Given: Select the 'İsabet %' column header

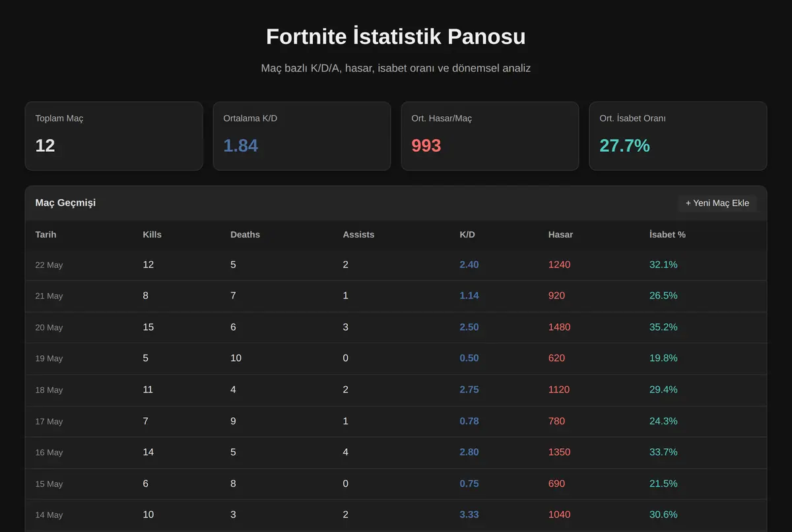Looking at the screenshot, I should coord(668,234).
